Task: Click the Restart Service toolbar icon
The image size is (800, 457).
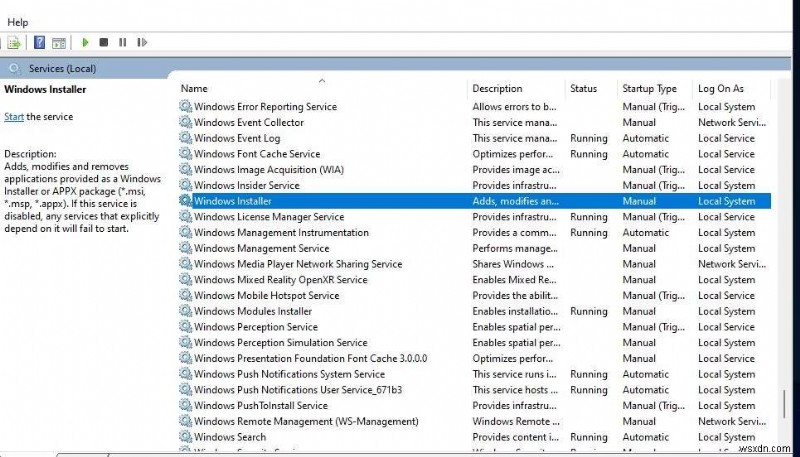Action: coord(142,42)
